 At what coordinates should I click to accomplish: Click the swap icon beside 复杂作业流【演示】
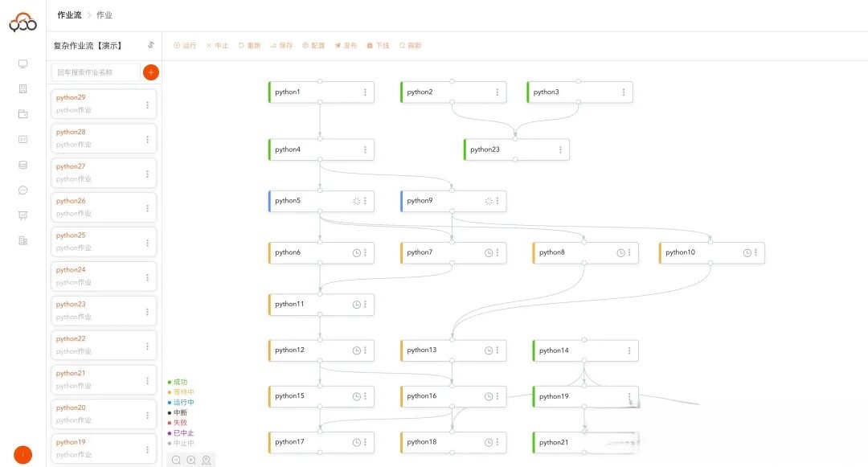tap(150, 45)
